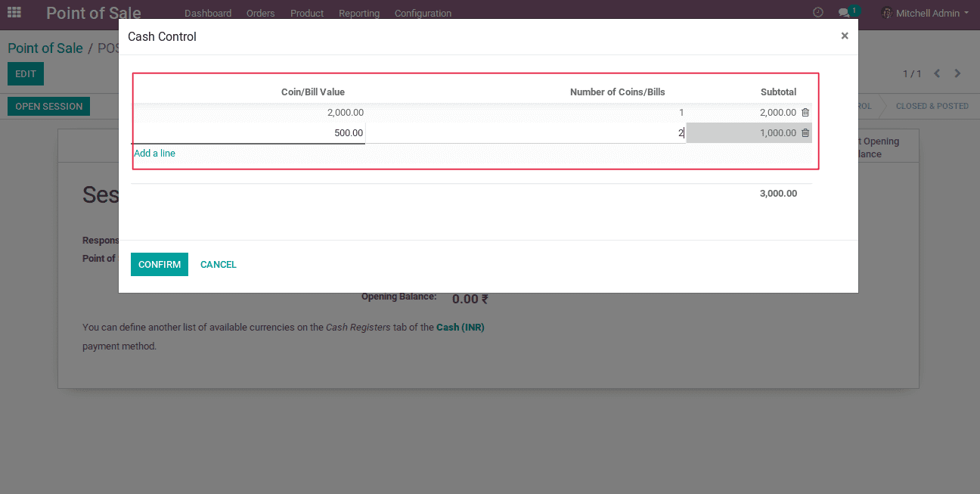Click the Subtotal column header
This screenshot has width=980, height=494.
tap(778, 92)
